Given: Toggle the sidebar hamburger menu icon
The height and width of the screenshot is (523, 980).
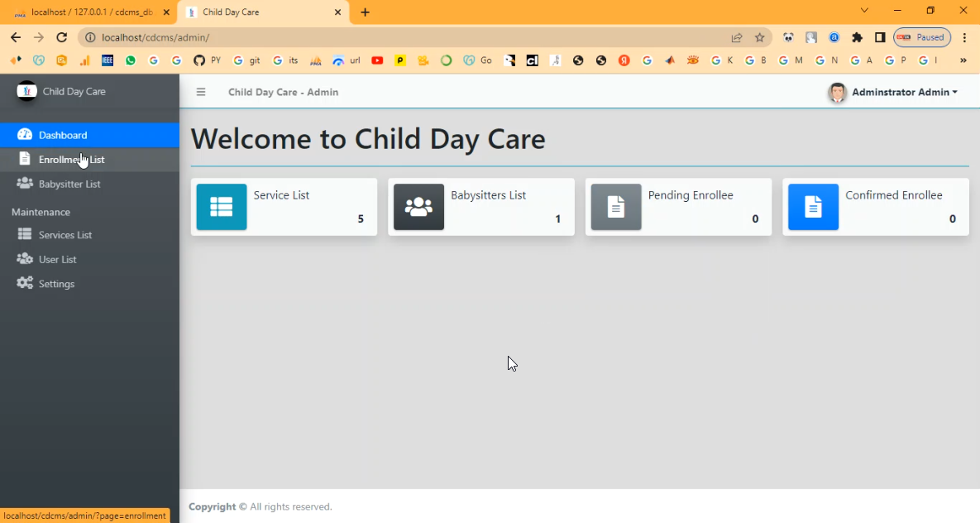Looking at the screenshot, I should pos(201,92).
